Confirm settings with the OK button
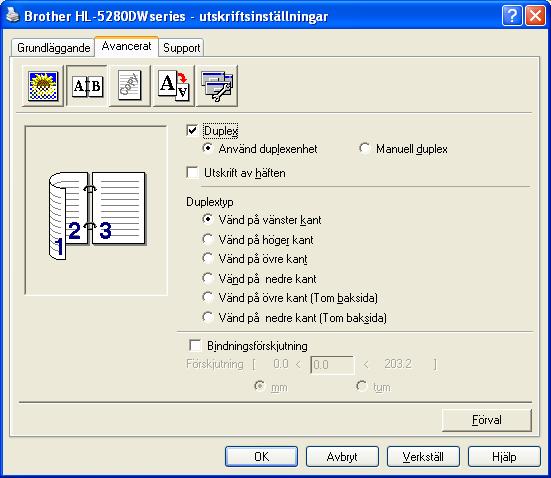Screen dimensions: 551x478 (x=261, y=457)
